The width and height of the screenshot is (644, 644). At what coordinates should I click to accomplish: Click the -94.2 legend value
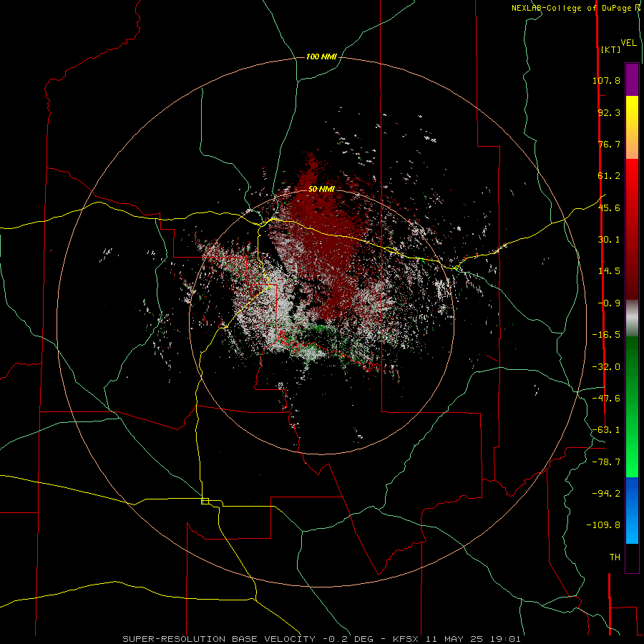[606, 493]
